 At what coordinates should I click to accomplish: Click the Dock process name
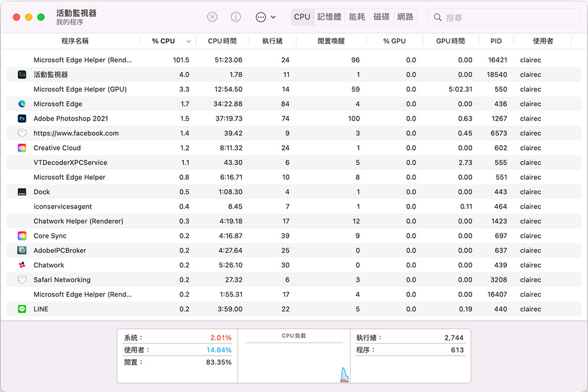pos(42,192)
